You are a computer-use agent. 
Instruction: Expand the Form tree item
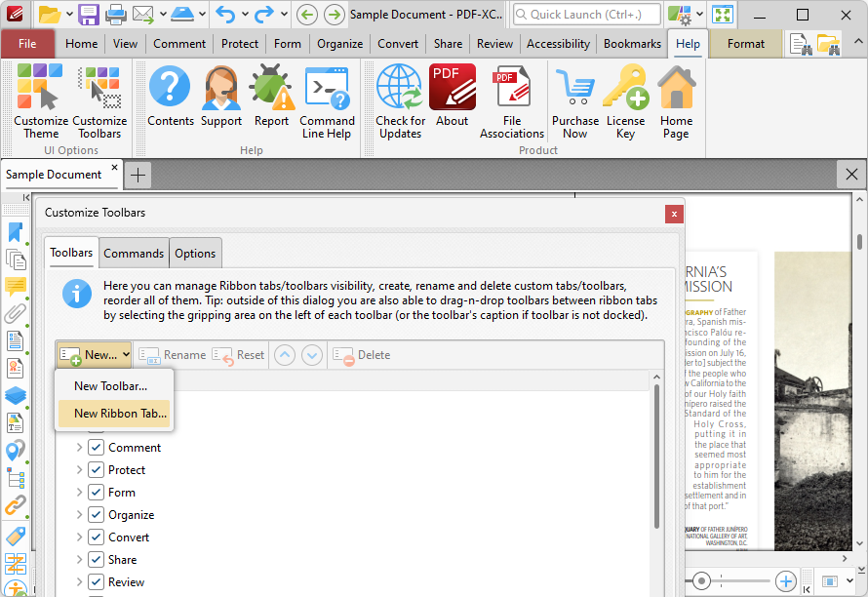pyautogui.click(x=79, y=493)
